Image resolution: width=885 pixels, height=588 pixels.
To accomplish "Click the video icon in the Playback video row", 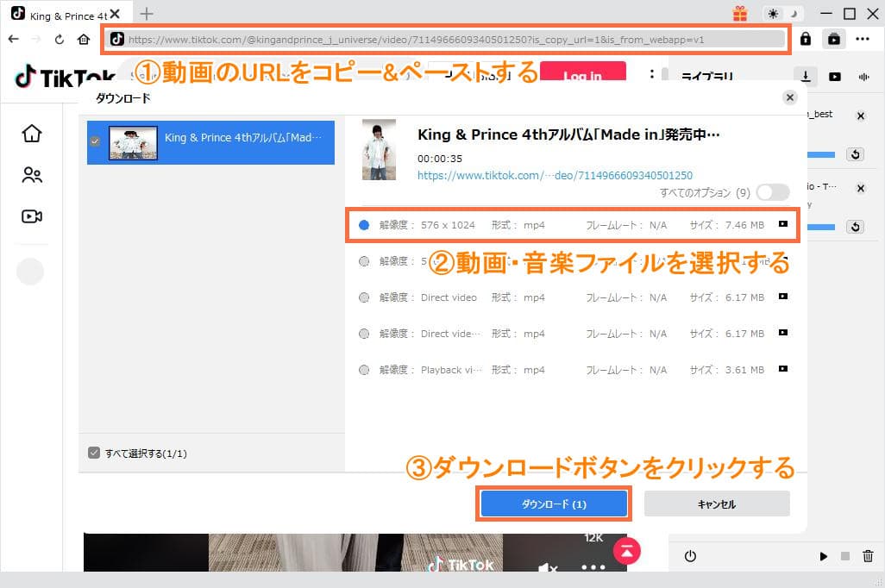I will pyautogui.click(x=783, y=368).
